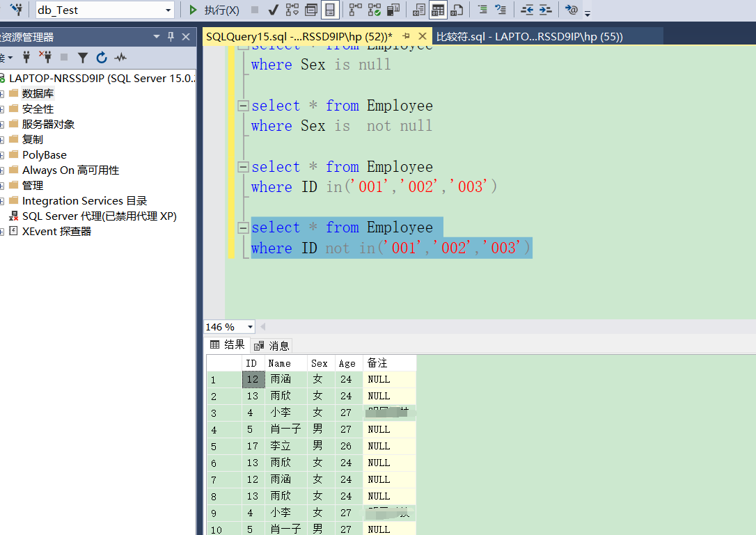Viewport: 756px width, 535px height.
Task: Select SQL Server 代理 agent node
Action: pyautogui.click(x=100, y=216)
